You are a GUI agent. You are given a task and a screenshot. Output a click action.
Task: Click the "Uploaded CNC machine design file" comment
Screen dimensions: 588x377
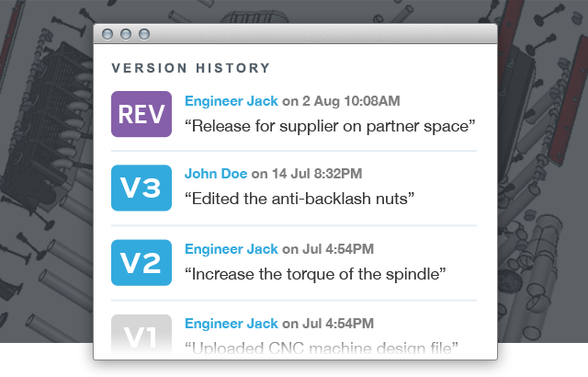(321, 347)
